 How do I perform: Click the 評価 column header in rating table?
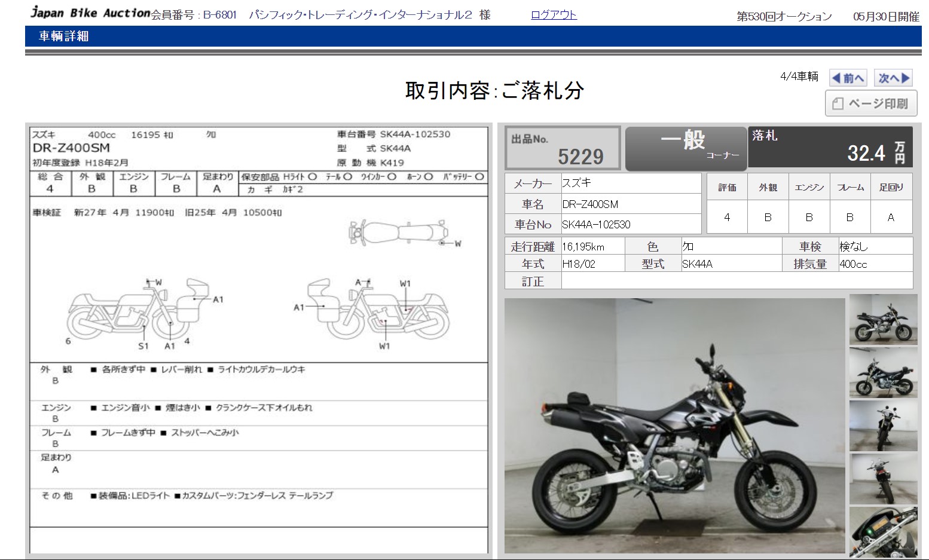click(727, 187)
